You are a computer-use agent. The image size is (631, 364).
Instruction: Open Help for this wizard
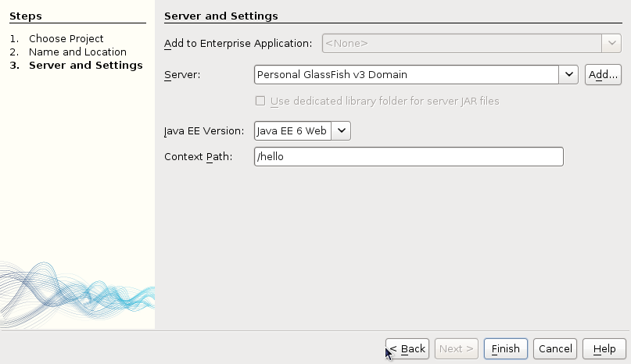[604, 348]
